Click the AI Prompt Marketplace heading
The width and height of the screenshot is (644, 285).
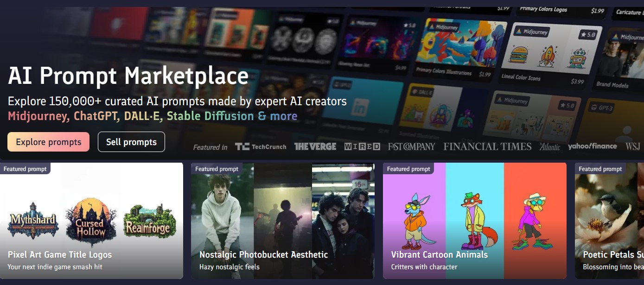(128, 76)
